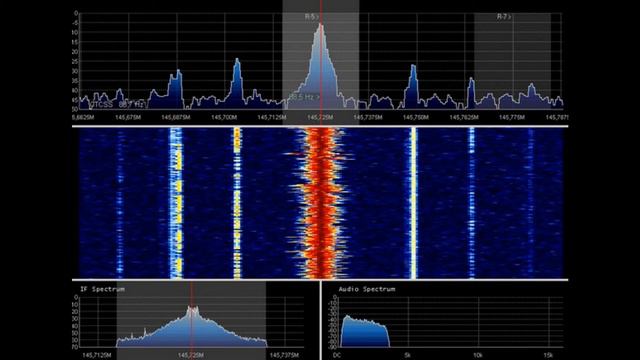Click the IF Spectrum panel title
640x360 pixels.
coord(102,289)
